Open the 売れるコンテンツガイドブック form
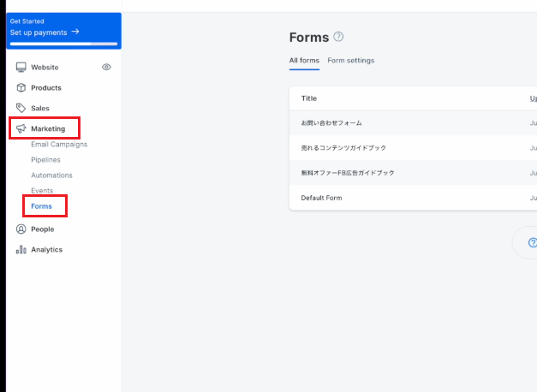 [343, 148]
